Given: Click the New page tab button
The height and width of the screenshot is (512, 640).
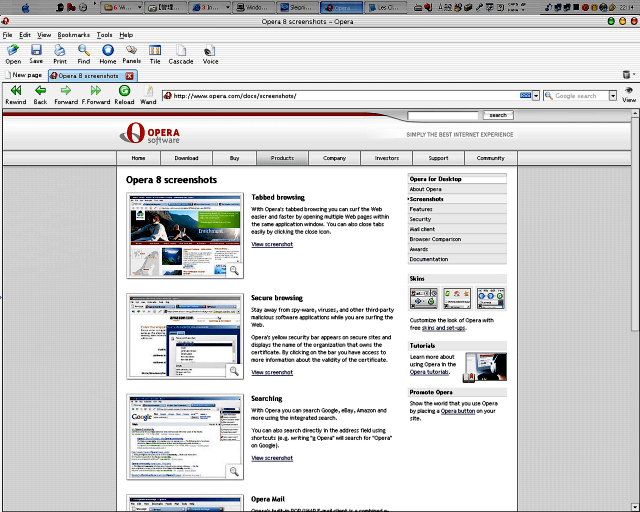Looking at the screenshot, I should tap(24, 75).
